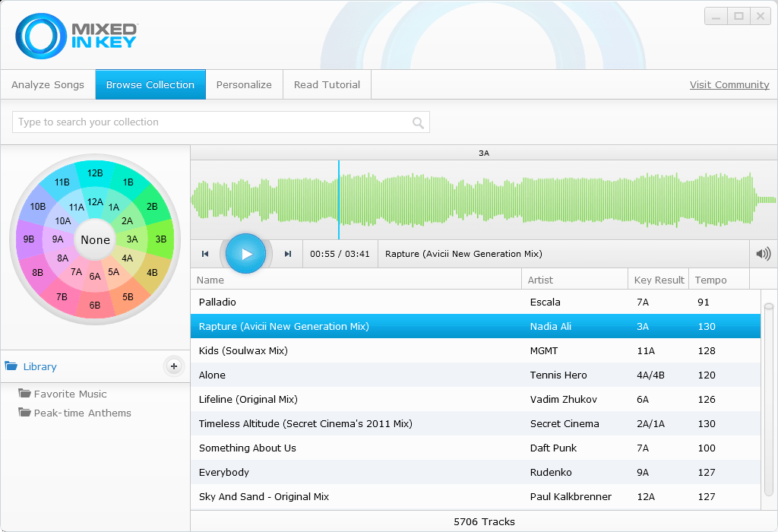Skip back to the previous track
Image resolution: width=778 pixels, height=532 pixels.
pyautogui.click(x=205, y=253)
